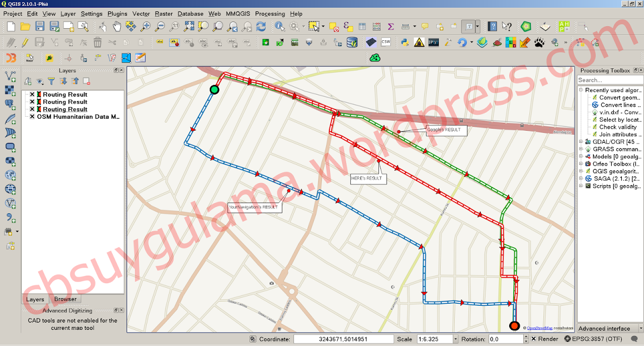Click the green cloud plugin icon
Screen dimensions: 644x346
[x=375, y=58]
